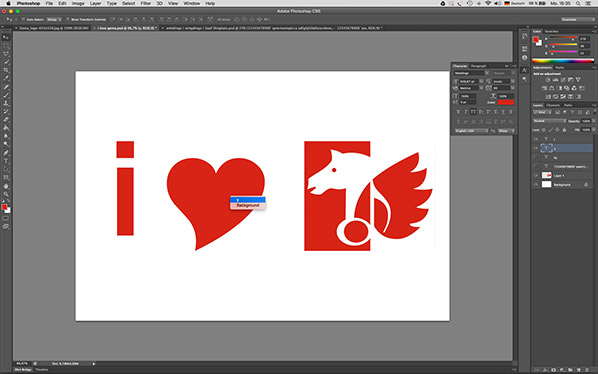
Task: Enable the Auto-Select checkbox
Action: click(23, 19)
